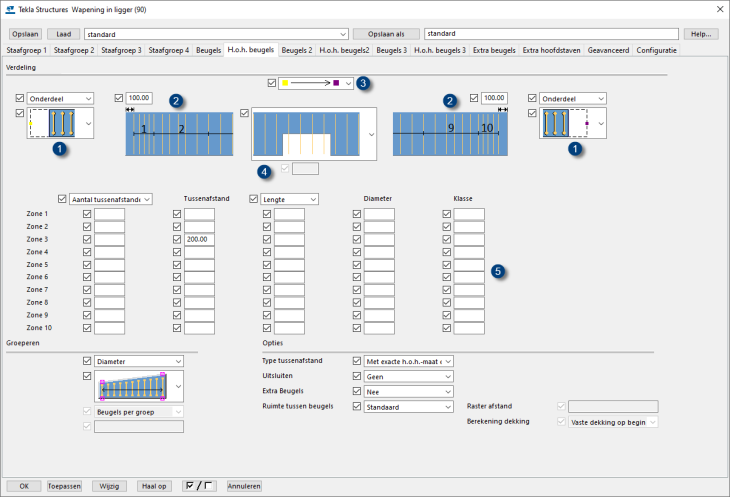This screenshot has height=497, width=730.
Task: Click the Zone 3 spacing field 200.00
Action: 199,240
